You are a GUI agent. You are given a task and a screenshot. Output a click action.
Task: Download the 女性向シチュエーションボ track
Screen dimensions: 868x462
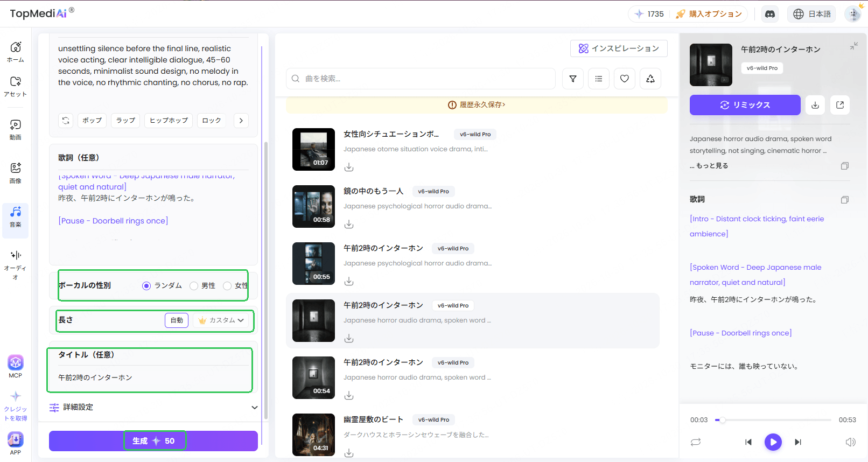pyautogui.click(x=349, y=167)
